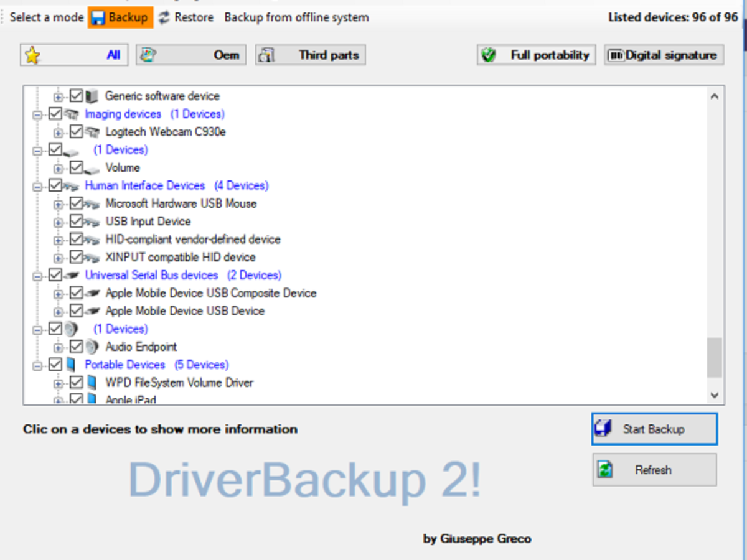Click the Human Interface Devices category icon
The height and width of the screenshot is (560, 747).
click(71, 186)
